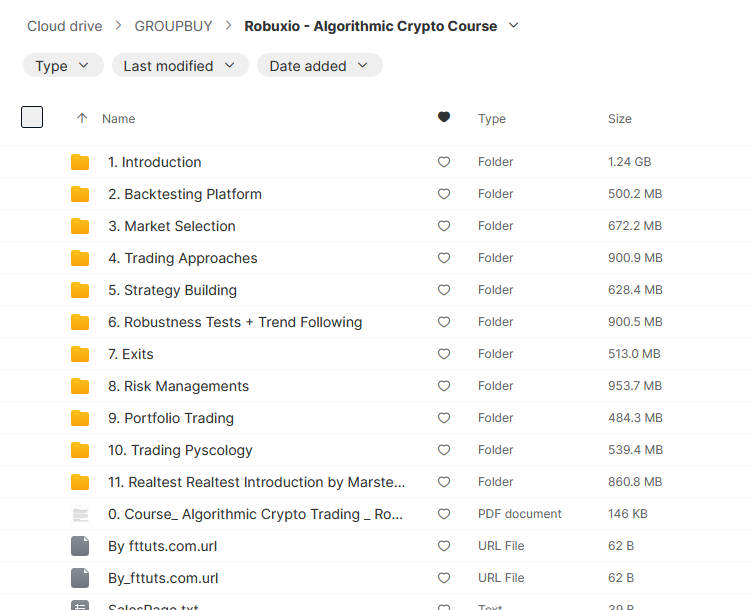
Task: Open the Type filter dropdown
Action: [x=63, y=66]
